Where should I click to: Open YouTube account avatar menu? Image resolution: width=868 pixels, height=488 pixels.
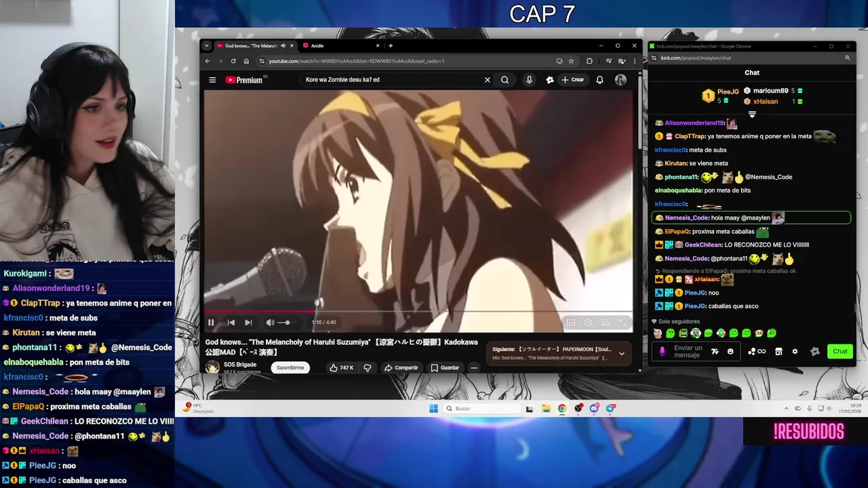coord(620,80)
